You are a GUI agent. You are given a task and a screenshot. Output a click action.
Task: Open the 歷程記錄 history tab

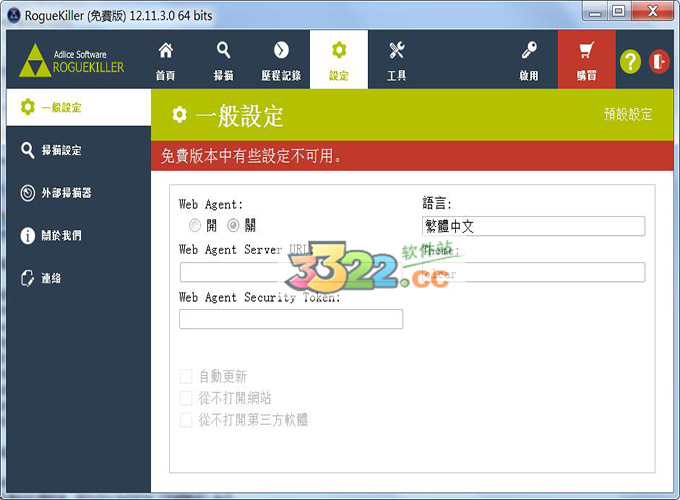[281, 60]
